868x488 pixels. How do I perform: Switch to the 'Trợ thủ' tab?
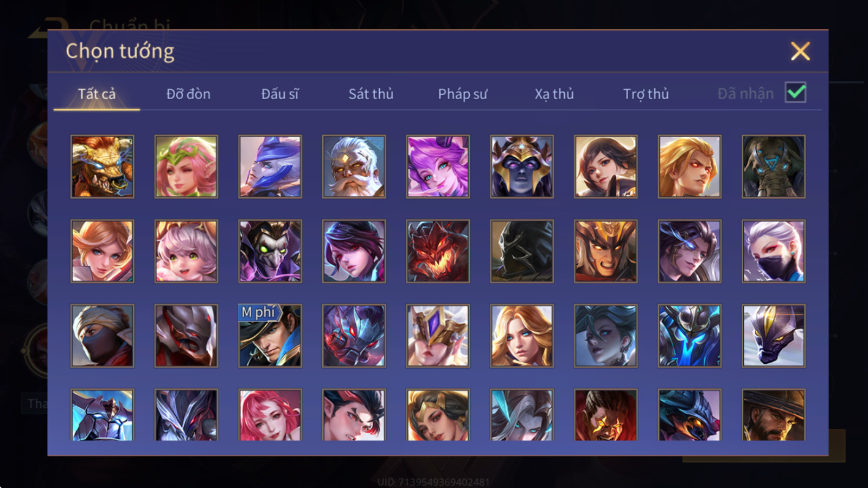pyautogui.click(x=646, y=94)
